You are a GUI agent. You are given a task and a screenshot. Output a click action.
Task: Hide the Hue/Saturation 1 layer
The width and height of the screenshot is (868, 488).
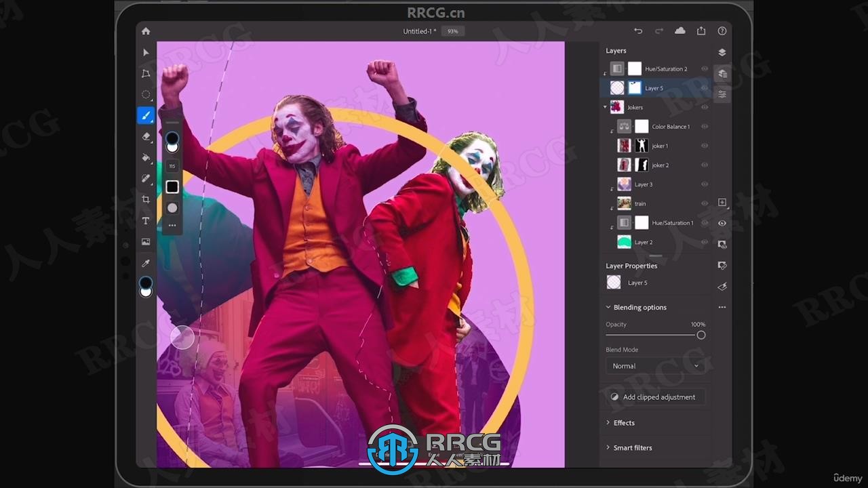pyautogui.click(x=705, y=222)
